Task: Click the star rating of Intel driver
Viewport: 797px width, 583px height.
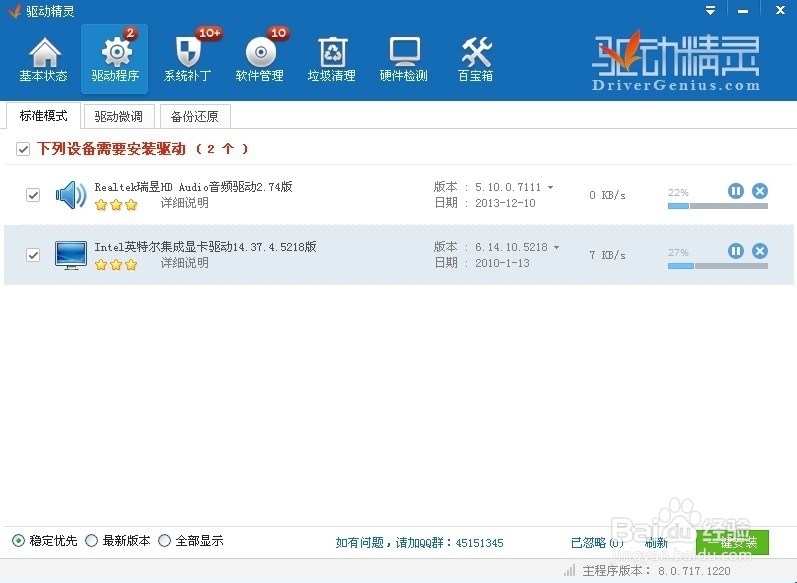Action: [116, 265]
